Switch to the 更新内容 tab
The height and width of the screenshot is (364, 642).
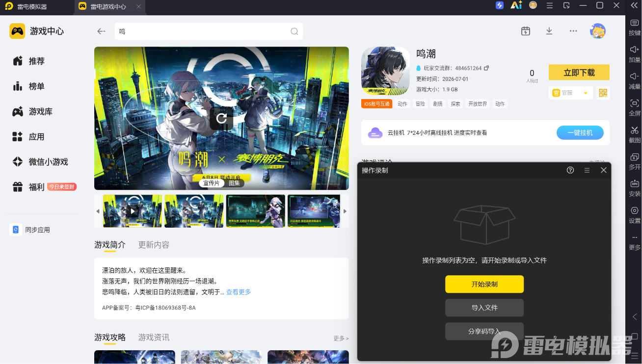click(154, 245)
